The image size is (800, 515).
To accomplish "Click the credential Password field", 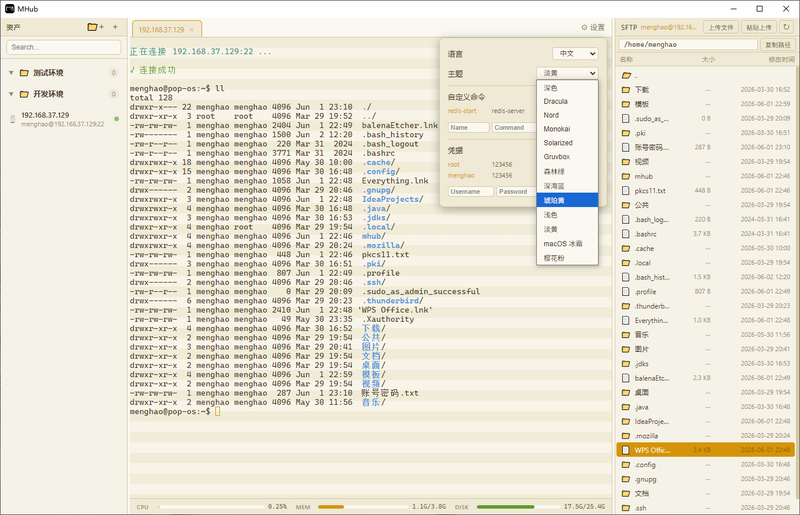I will tap(517, 191).
